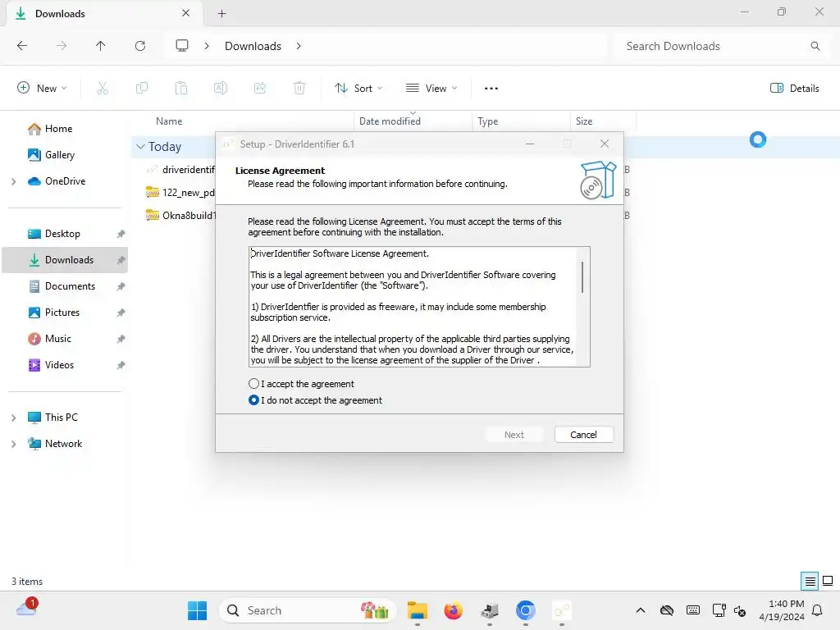Screen dimensions: 840x630
Task: Click the display network tray icon
Action: pyautogui.click(x=719, y=610)
